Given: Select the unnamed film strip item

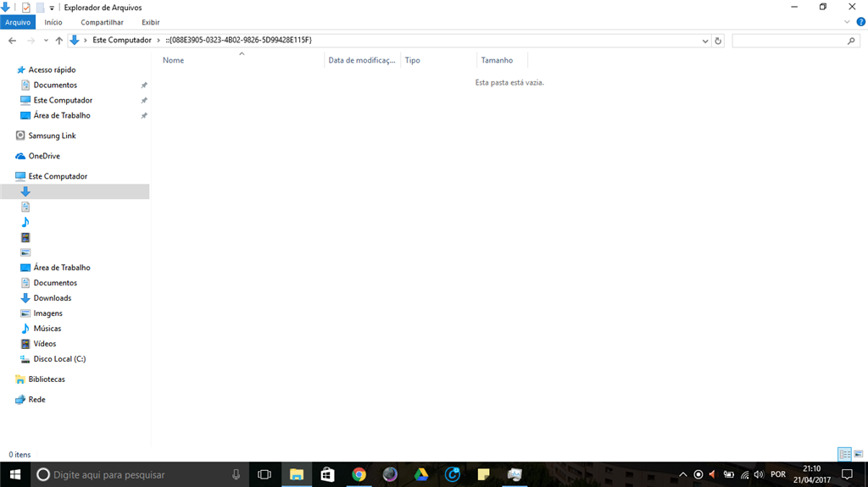Looking at the screenshot, I should pyautogui.click(x=25, y=237).
